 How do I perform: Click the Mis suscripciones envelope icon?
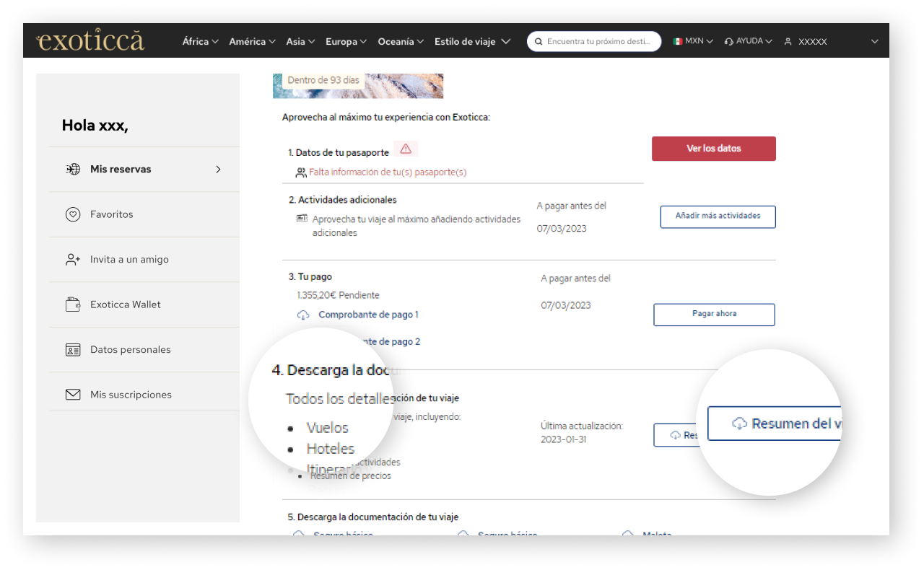(x=73, y=395)
